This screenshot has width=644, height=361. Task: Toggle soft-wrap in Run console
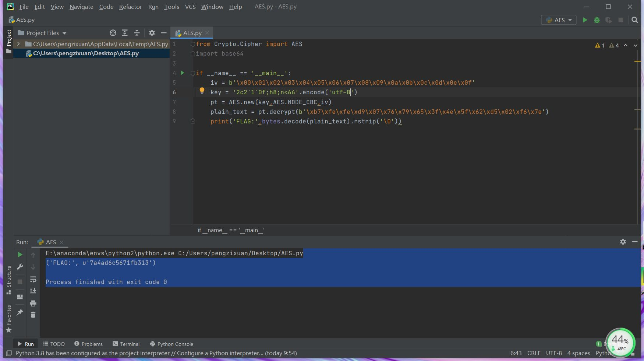tap(33, 279)
